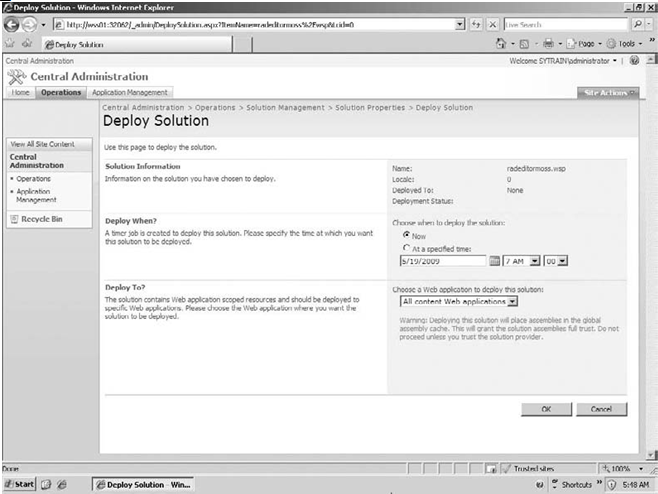Click the Central Administration tools logo icon
This screenshot has height=494, width=658.
click(17, 77)
